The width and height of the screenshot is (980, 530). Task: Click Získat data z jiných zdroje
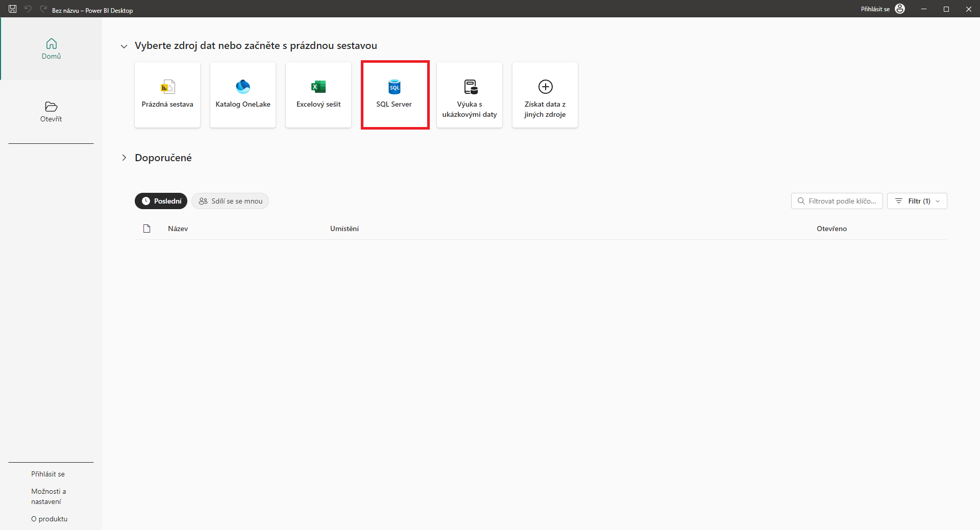pyautogui.click(x=545, y=95)
